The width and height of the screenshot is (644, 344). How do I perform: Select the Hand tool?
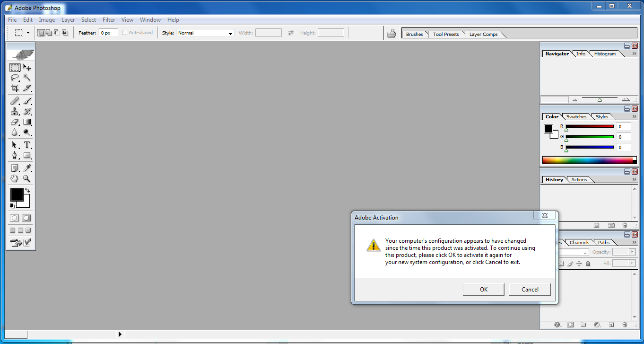pyautogui.click(x=15, y=178)
